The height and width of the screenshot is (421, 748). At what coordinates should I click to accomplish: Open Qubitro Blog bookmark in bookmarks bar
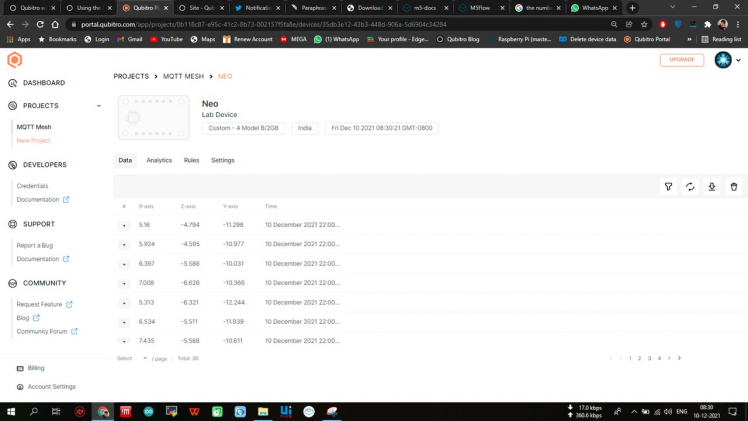(458, 39)
